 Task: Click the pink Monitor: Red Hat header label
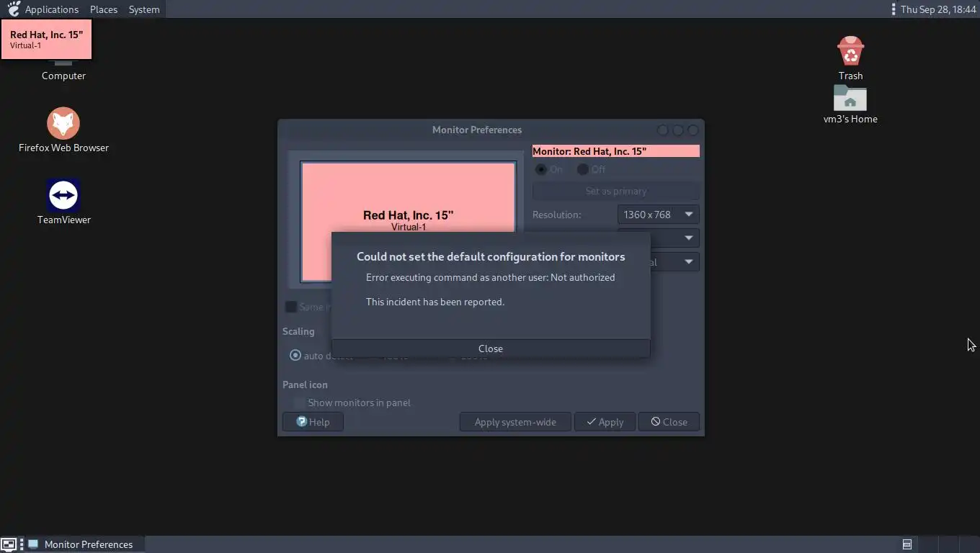(616, 151)
